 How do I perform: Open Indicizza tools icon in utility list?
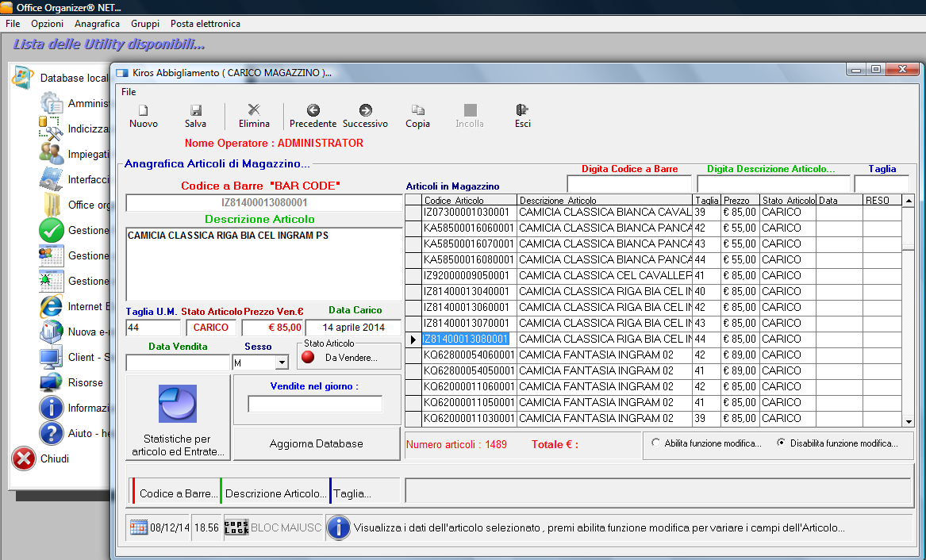click(x=51, y=128)
